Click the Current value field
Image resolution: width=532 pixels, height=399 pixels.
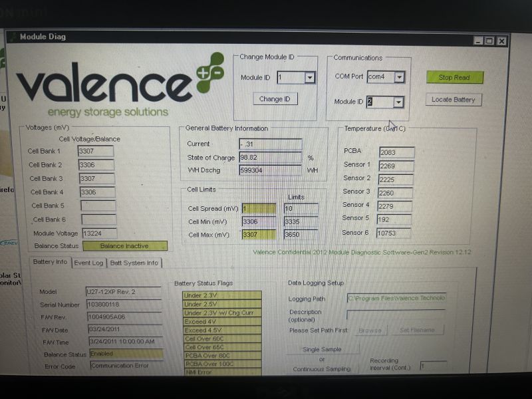pyautogui.click(x=271, y=144)
